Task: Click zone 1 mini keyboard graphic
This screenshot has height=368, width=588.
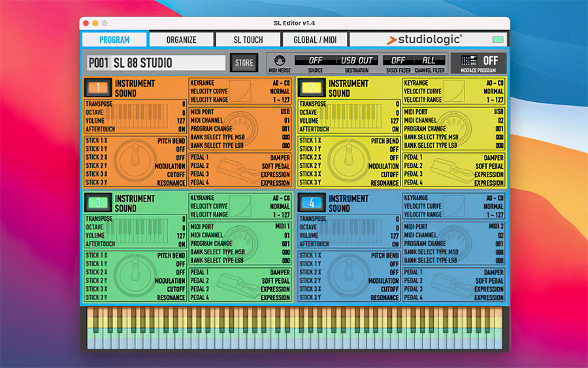Action: 137,116
